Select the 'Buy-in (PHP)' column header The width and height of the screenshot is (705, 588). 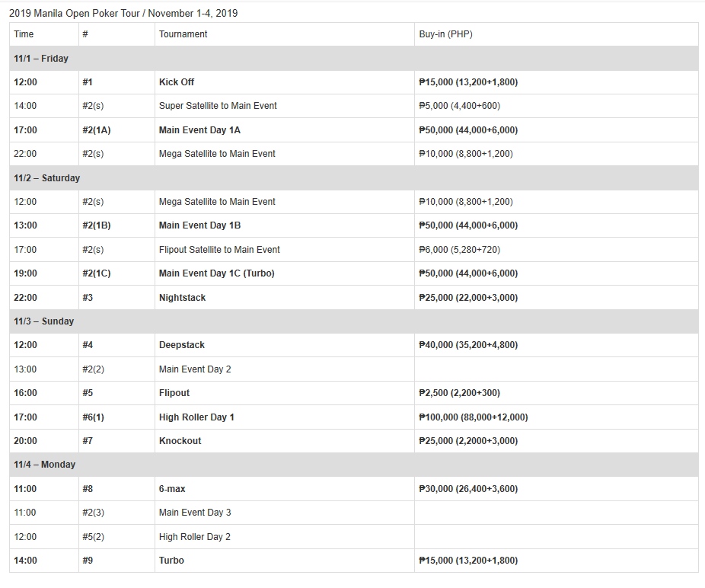pos(557,34)
